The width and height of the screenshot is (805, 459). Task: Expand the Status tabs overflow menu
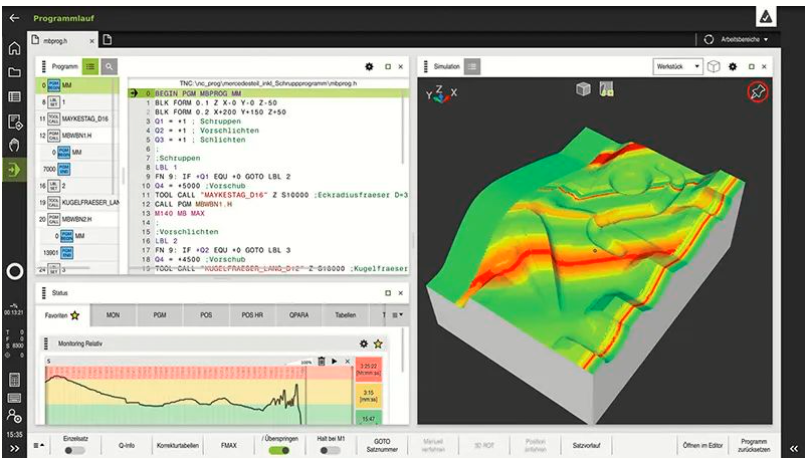[x=397, y=315]
